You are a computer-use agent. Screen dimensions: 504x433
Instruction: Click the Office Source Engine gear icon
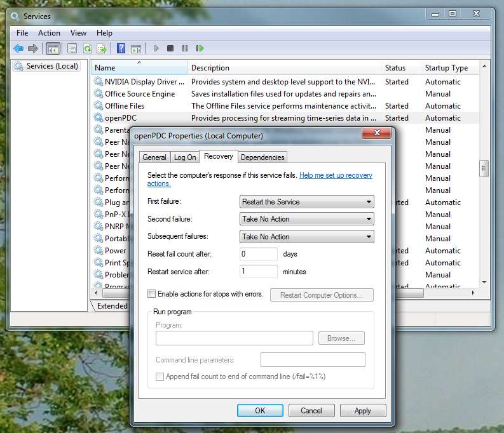coord(99,93)
